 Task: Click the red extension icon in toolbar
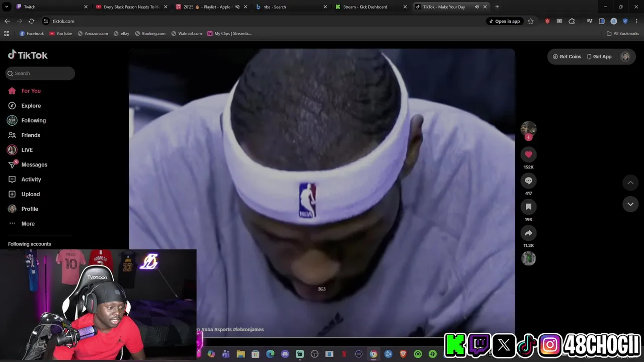[547, 21]
